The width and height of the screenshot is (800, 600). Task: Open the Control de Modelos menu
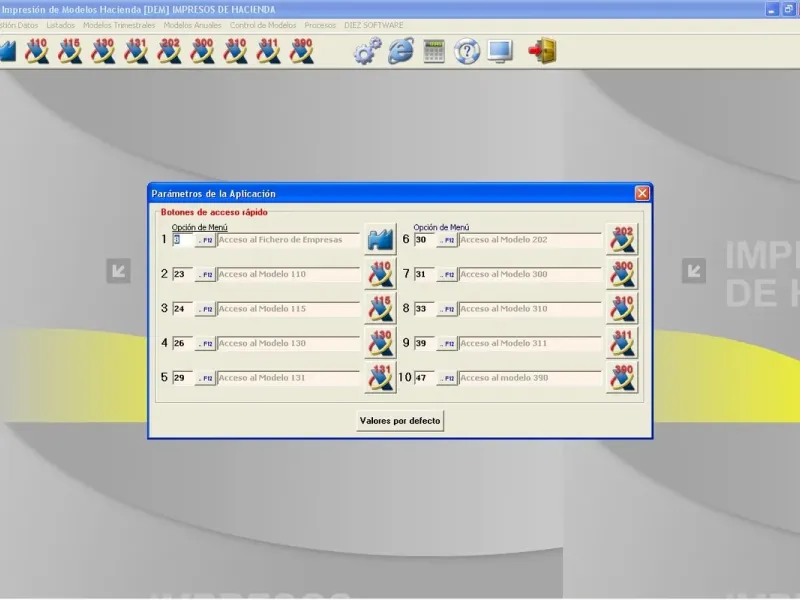[263, 25]
